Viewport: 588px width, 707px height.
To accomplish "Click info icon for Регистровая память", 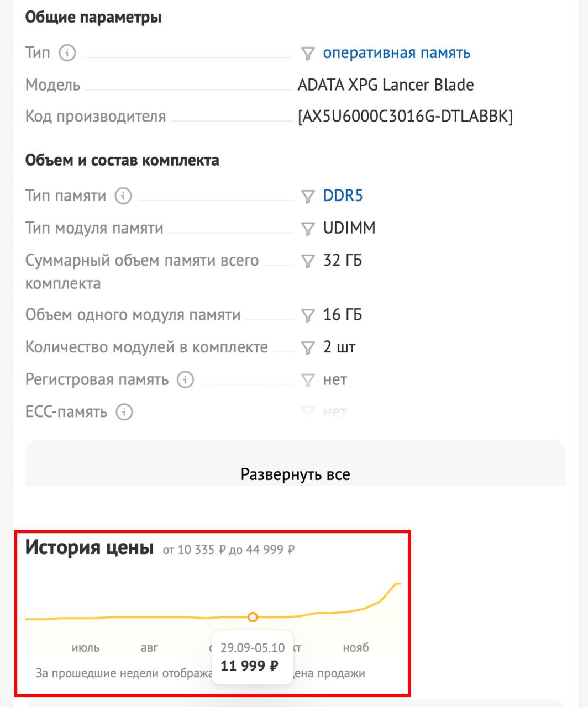I will tap(186, 380).
